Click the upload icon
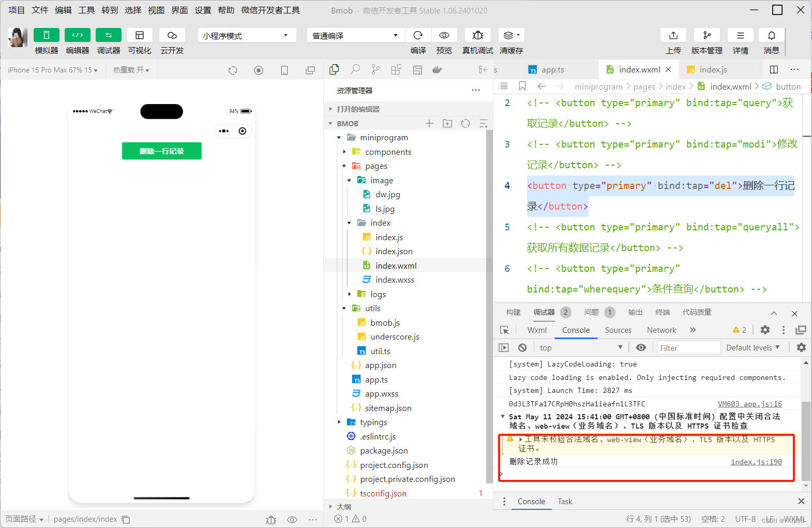The height and width of the screenshot is (528, 812). [x=673, y=35]
